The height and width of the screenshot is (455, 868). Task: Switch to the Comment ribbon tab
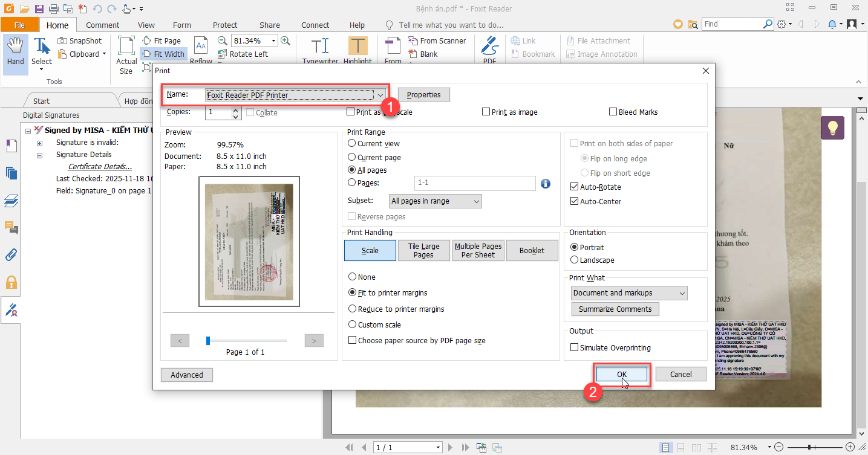pyautogui.click(x=103, y=25)
